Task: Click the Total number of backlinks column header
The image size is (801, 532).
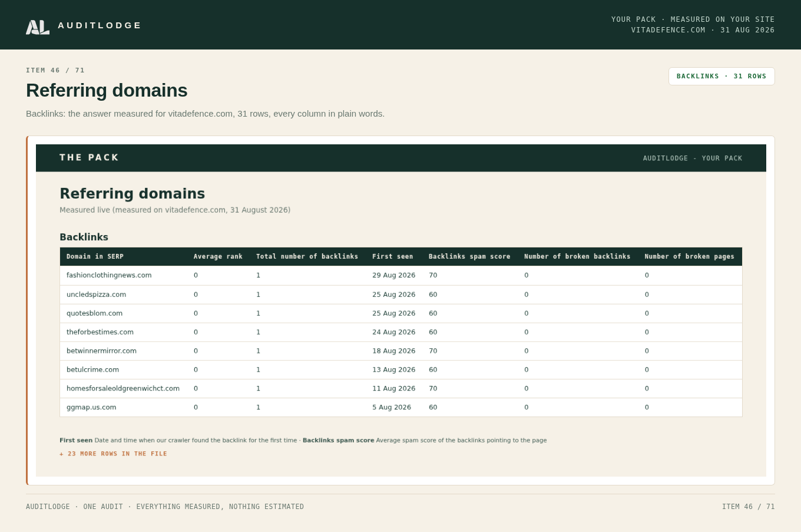Action: [x=307, y=256]
